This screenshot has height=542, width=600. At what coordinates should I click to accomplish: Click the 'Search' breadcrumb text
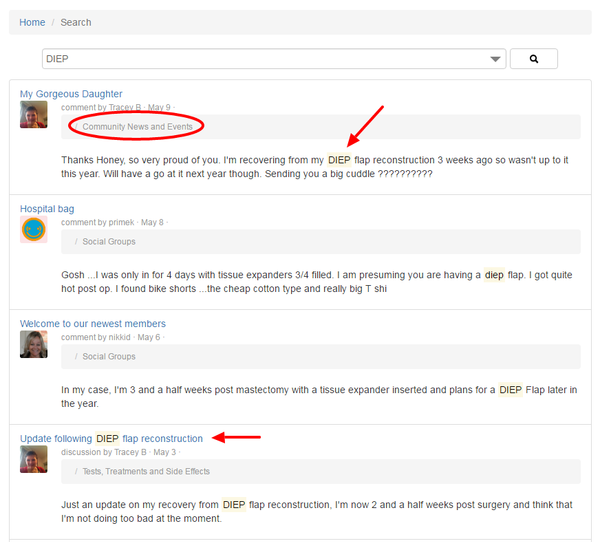pyautogui.click(x=76, y=22)
